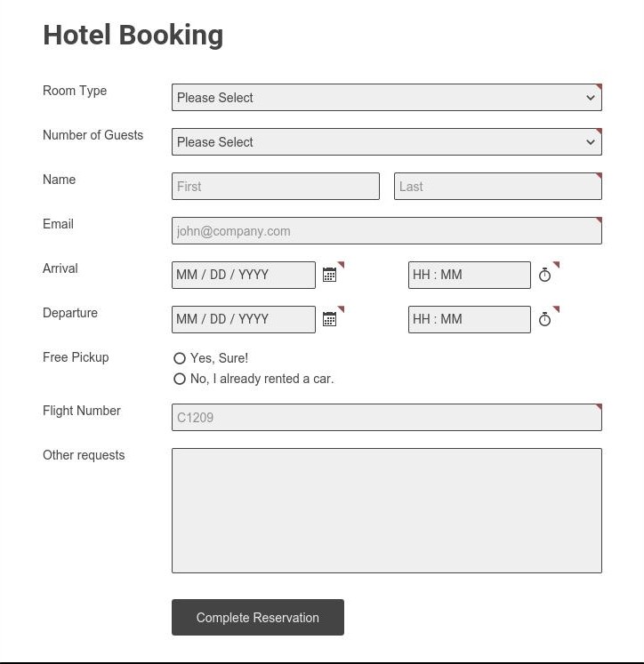This screenshot has height=664, width=644.
Task: Select the "Yes, Sure!" pickup option
Action: click(x=180, y=358)
